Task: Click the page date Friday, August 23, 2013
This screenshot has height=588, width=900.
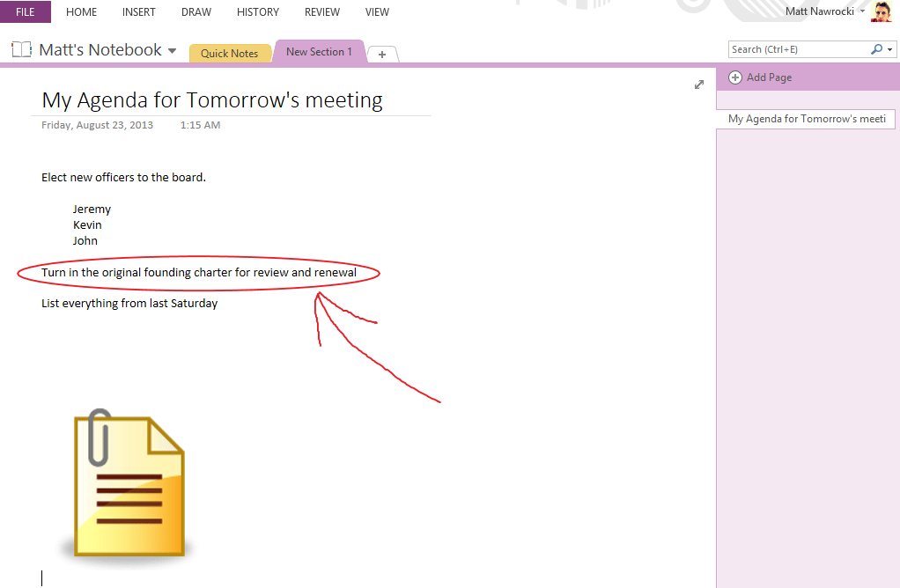Action: click(x=97, y=125)
